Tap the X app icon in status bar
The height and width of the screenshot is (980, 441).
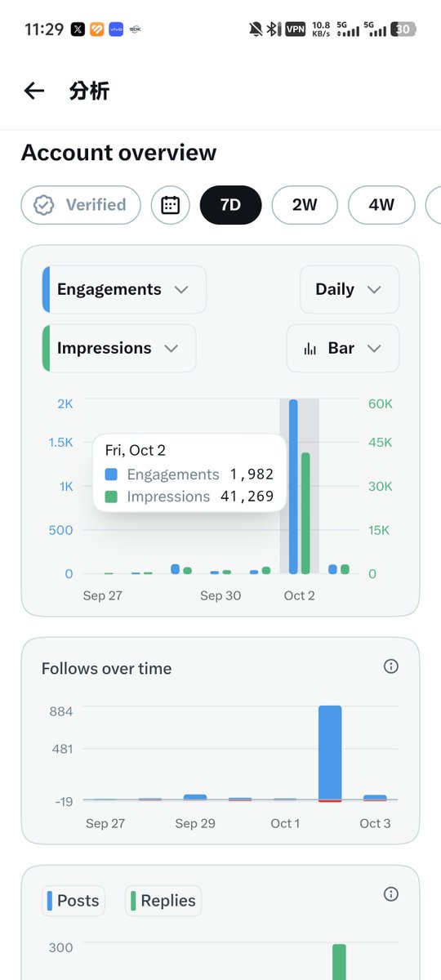click(x=78, y=29)
